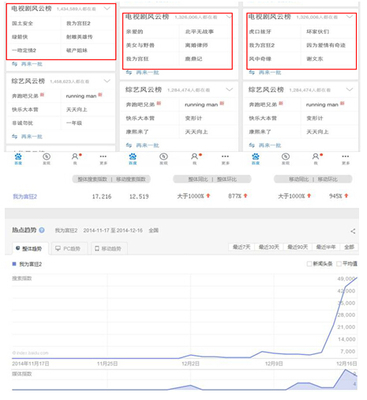Collapse 电视剧风云榜 in the left phone screen
The height and width of the screenshot is (400, 367).
pos(107,9)
